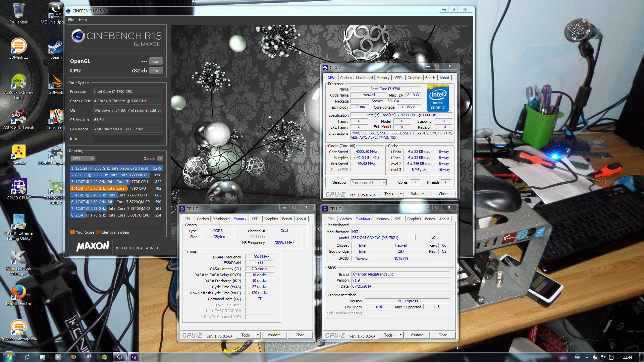The height and width of the screenshot is (362, 644).
Task: Open the PCMark Vantage x64 desktop icon
Action: pos(19,330)
